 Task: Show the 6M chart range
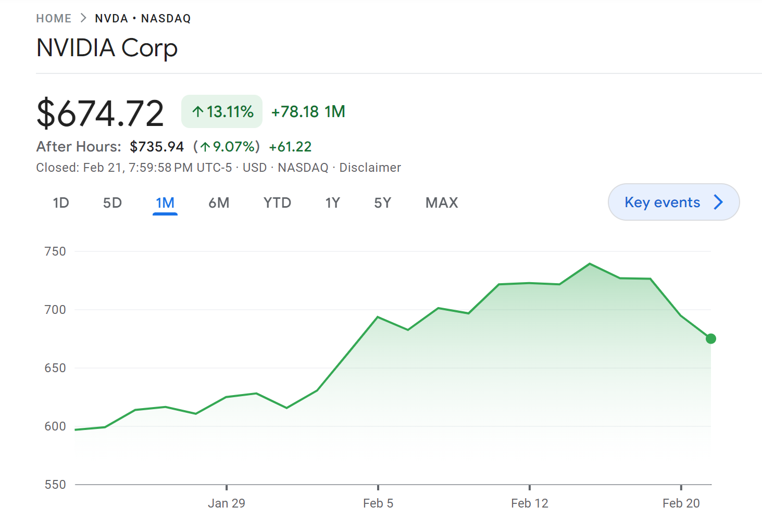coord(219,202)
